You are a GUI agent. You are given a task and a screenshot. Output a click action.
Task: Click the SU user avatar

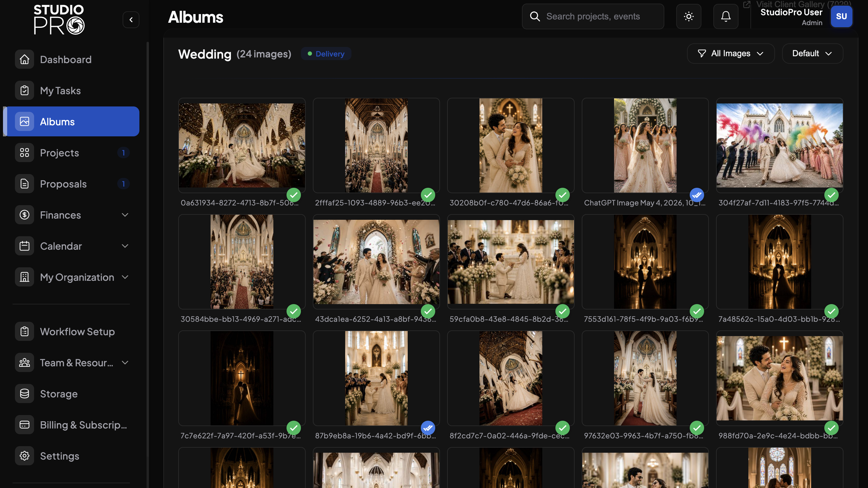click(x=841, y=16)
